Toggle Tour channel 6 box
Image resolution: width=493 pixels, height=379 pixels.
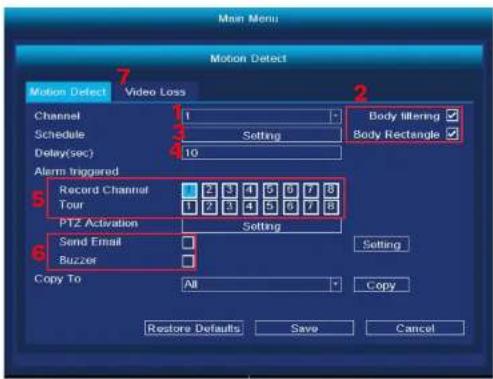[290, 207]
